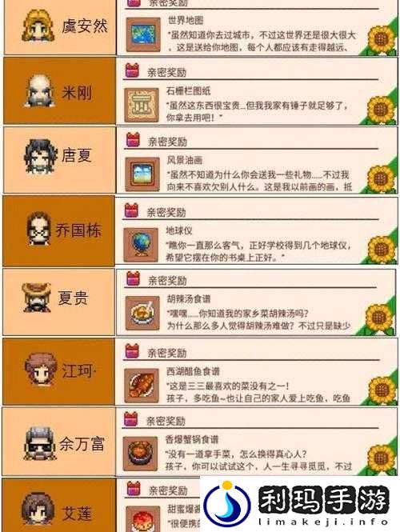This screenshot has height=532, width=400.
Task: Click the 石栅栏图纸 blueprint icon
Action: [x=142, y=105]
